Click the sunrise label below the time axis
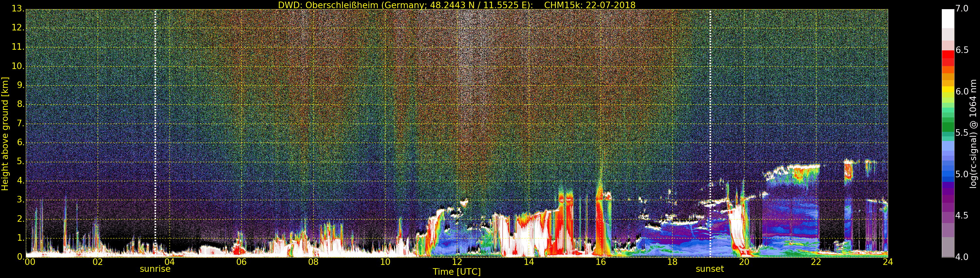980x278 pixels. pyautogui.click(x=155, y=269)
